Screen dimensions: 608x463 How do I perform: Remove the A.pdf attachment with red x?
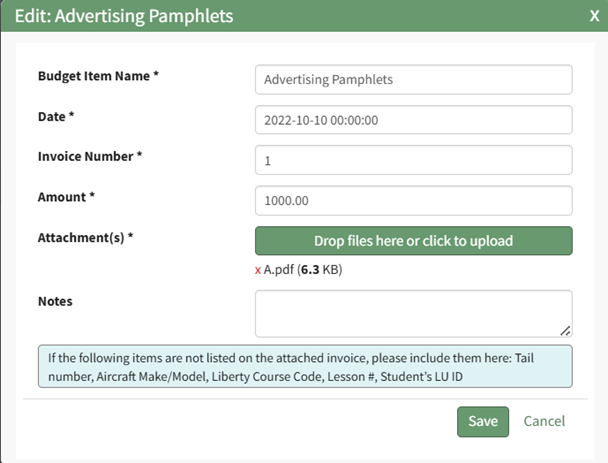click(258, 270)
